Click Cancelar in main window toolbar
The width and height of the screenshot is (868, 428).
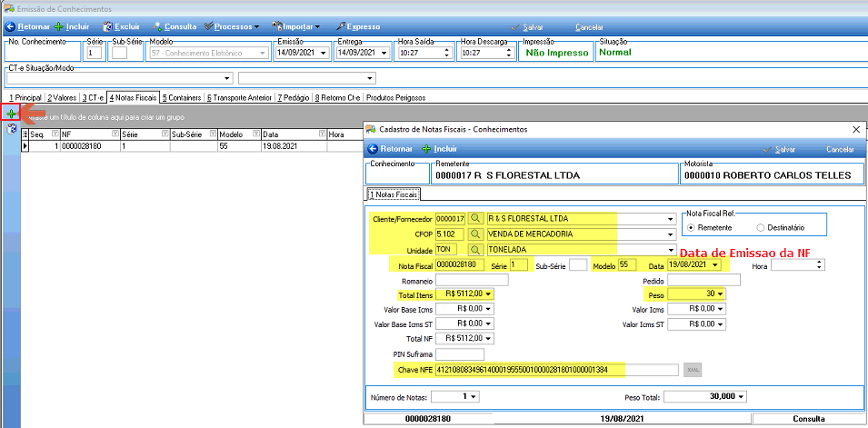(x=590, y=27)
